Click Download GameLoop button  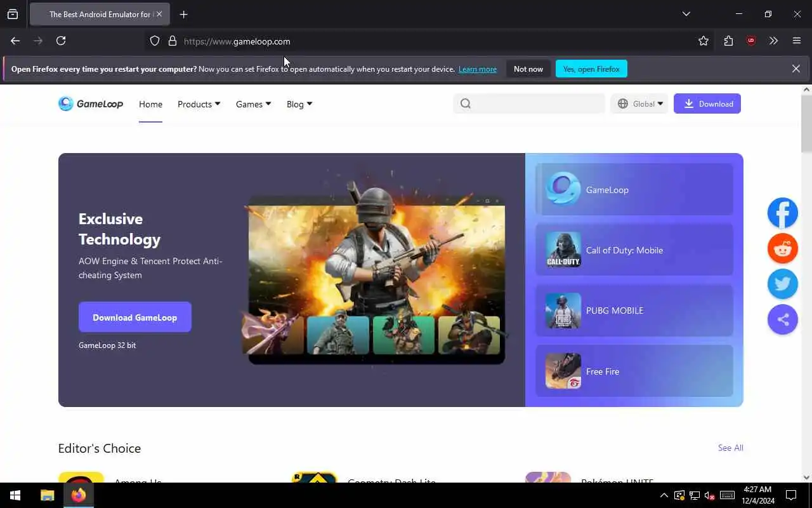click(135, 317)
